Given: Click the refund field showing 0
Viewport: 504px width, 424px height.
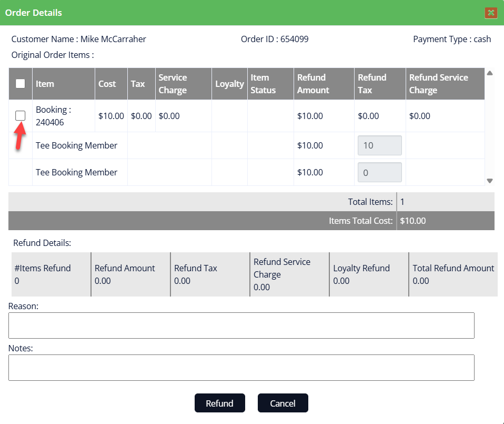Looking at the screenshot, I should 379,172.
